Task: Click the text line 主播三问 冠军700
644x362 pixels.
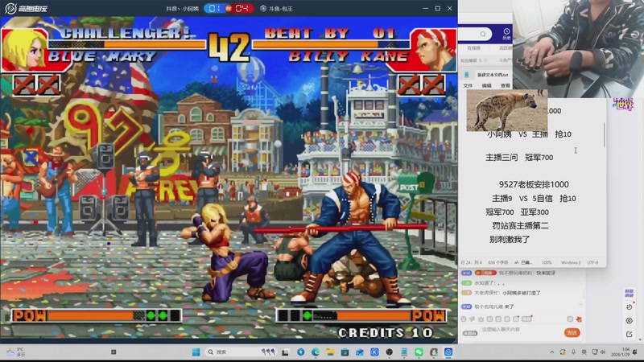Action: pos(519,157)
